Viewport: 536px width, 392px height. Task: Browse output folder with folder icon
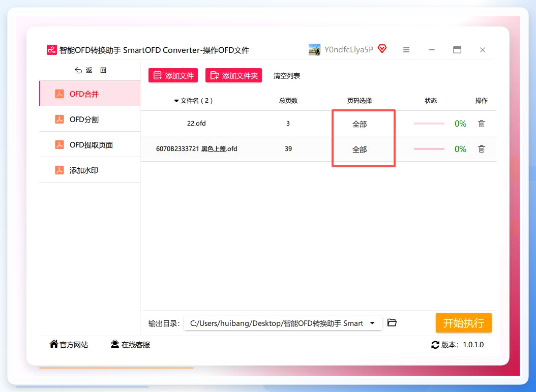tap(392, 322)
